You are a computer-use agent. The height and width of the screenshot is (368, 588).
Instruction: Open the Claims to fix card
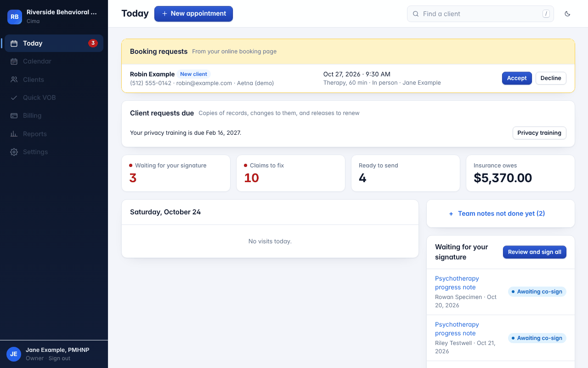click(291, 173)
